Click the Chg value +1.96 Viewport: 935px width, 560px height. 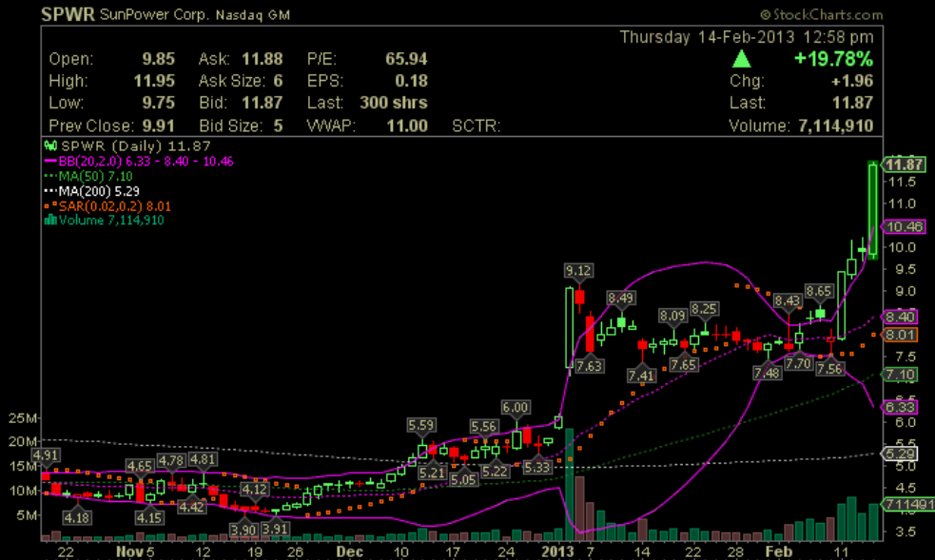[x=851, y=81]
